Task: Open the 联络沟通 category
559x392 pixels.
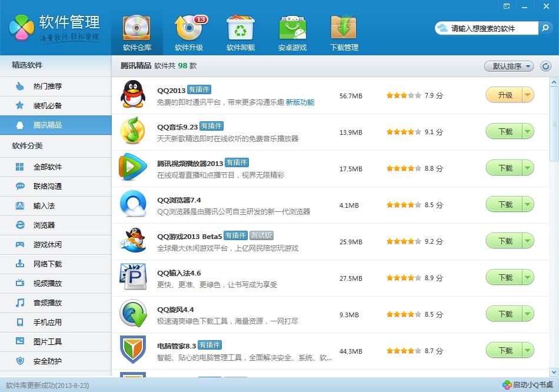Action: point(56,186)
